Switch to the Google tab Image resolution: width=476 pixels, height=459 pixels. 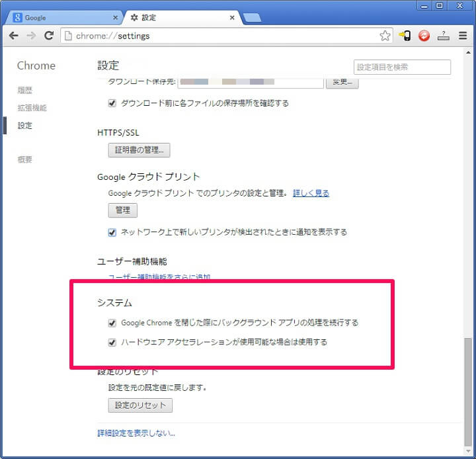click(63, 18)
